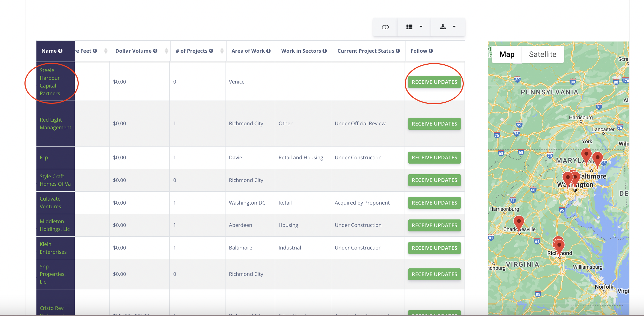Screen dimensions: 644x316
Task: Open Snp Properties, Llc link
Action: [53, 274]
